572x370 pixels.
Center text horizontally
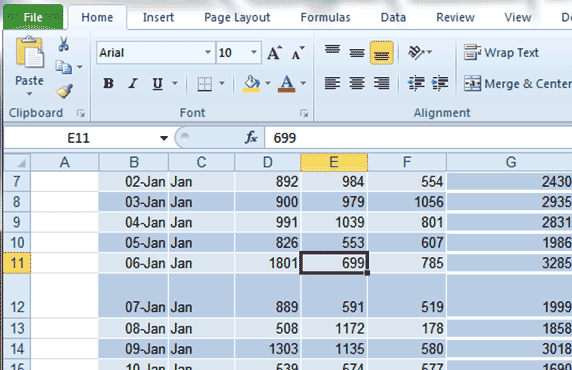tap(357, 83)
